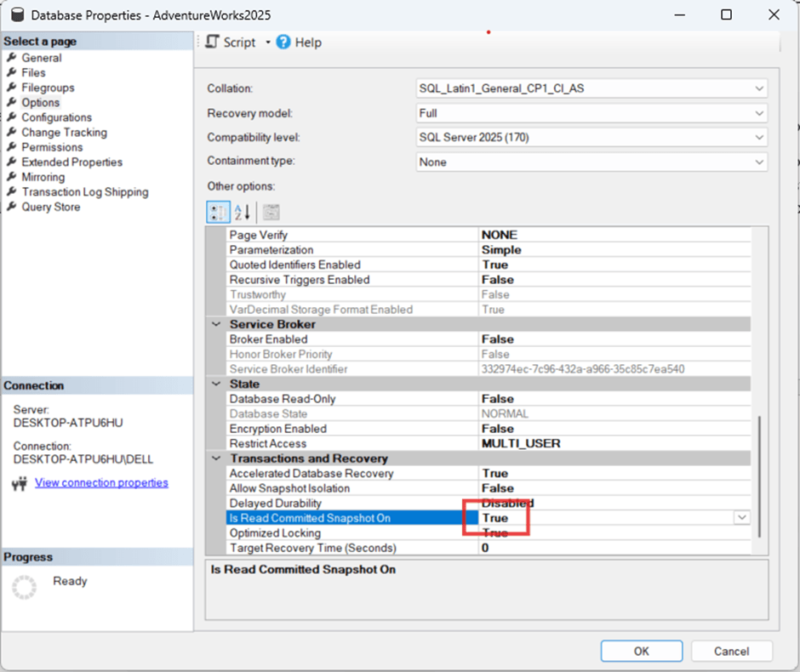
Task: Select the Database Read-Only row
Action: tap(489, 399)
